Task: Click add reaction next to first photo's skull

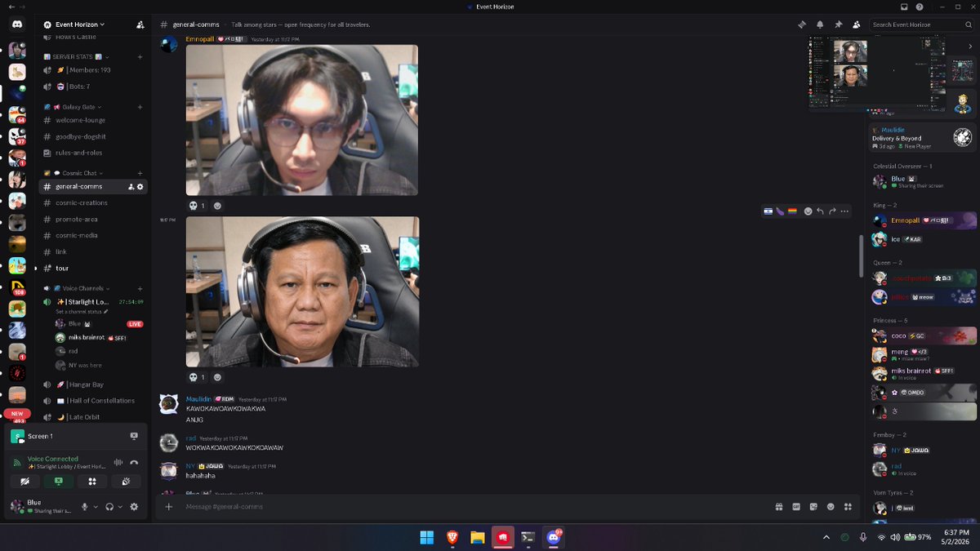Action: (217, 206)
